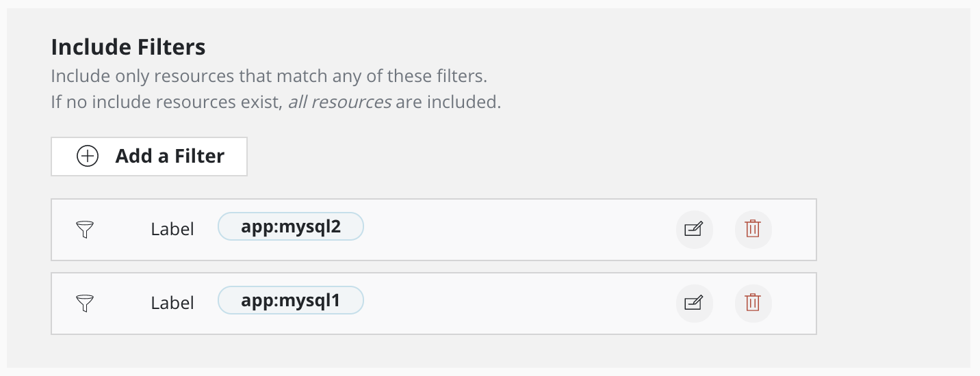Select the app:mysql1 tag pill
This screenshot has height=376, width=980.
coord(291,300)
